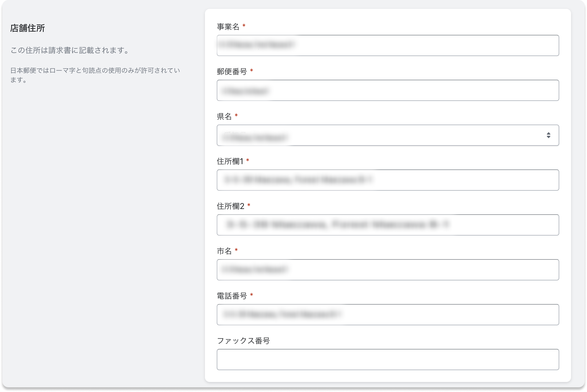Click the 住所欄2 label text

click(x=231, y=205)
